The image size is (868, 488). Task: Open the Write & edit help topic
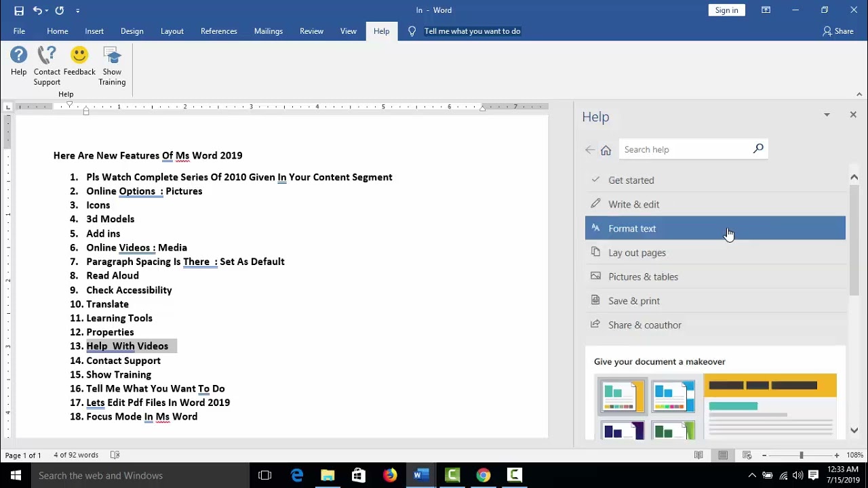(715, 204)
